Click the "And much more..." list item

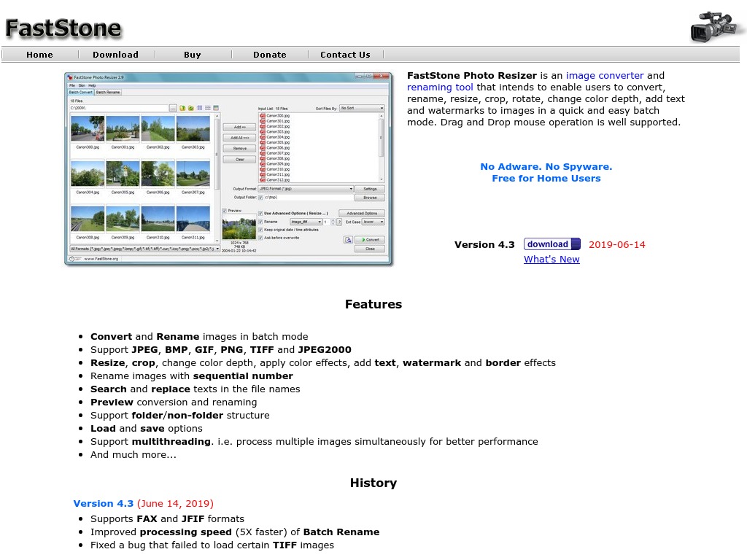coord(133,455)
